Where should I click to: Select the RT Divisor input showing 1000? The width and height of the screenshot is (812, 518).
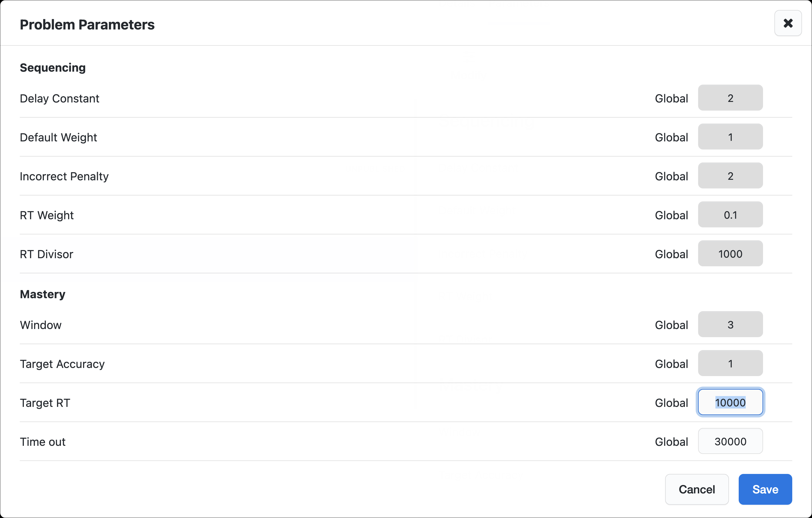click(x=730, y=254)
